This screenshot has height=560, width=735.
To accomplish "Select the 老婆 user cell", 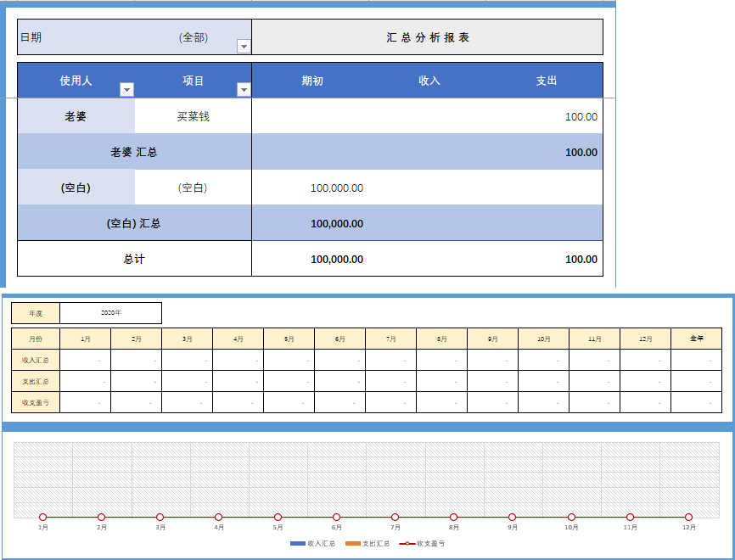I will point(76,116).
